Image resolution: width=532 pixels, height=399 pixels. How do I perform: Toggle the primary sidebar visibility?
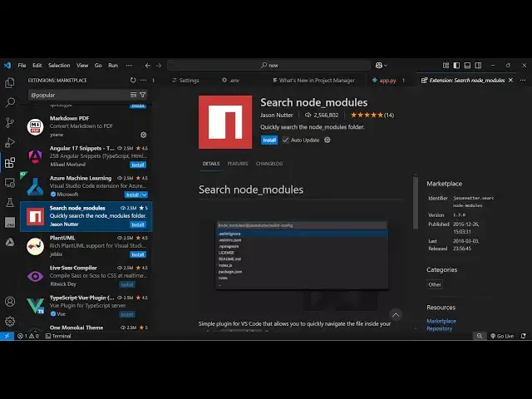click(456, 65)
